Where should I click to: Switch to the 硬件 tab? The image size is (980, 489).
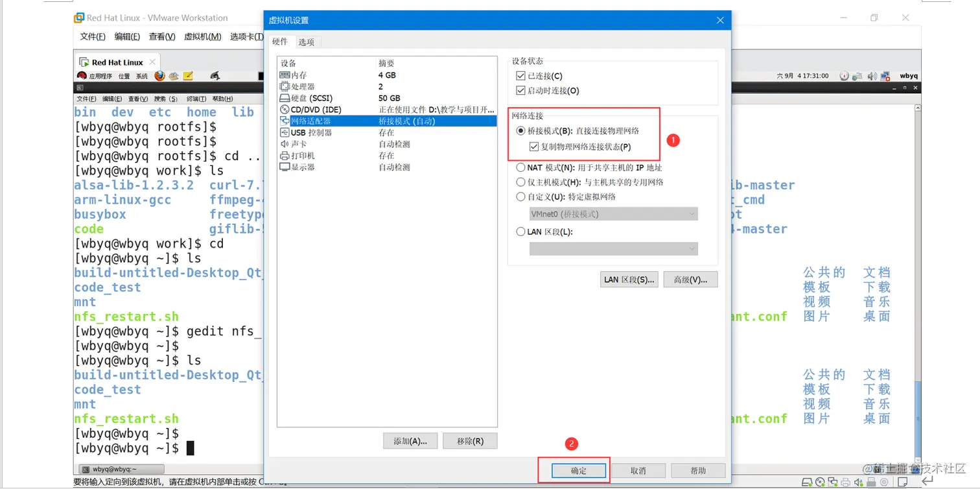click(280, 42)
